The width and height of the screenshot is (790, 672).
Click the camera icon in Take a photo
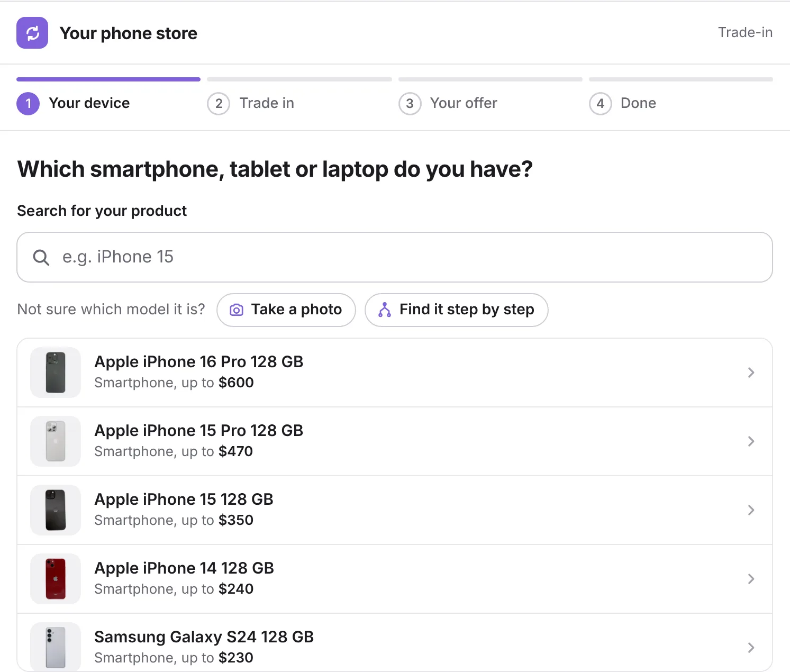tap(237, 310)
